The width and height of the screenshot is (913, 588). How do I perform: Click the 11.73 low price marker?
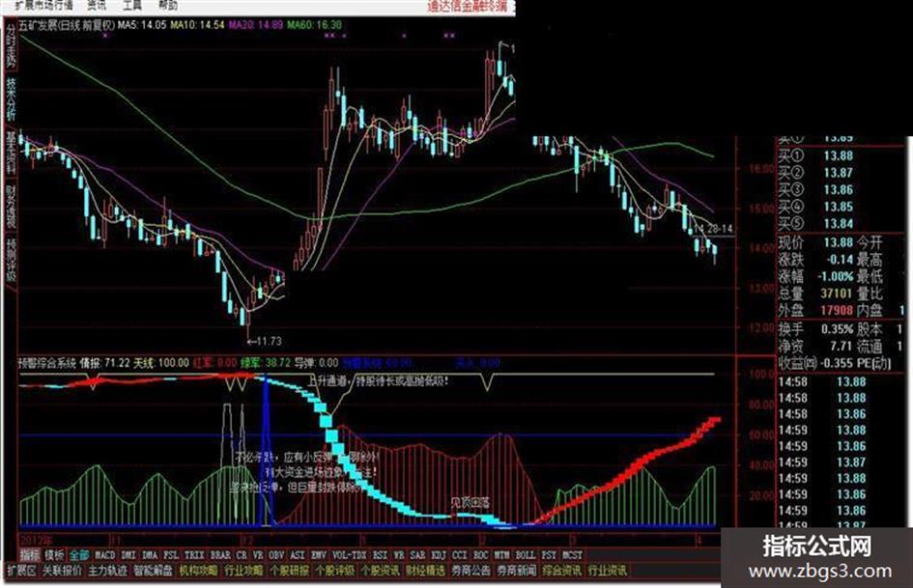265,341
